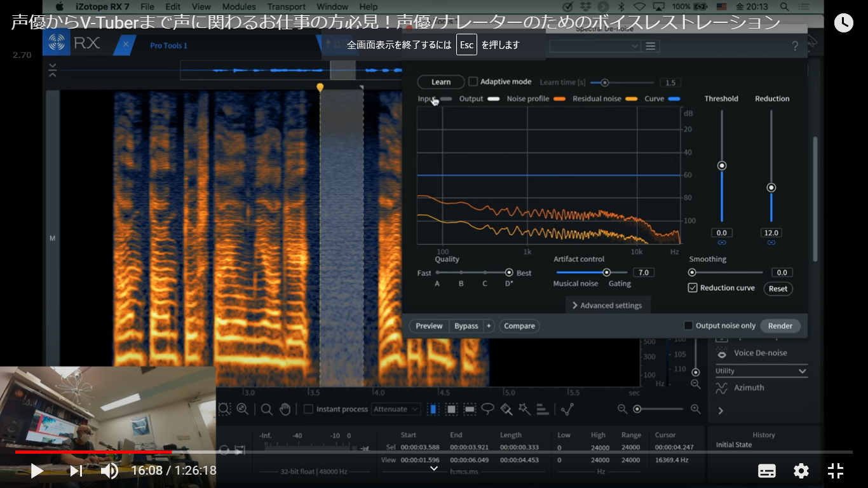Open the Voice De-noise module
This screenshot has height=488, width=868.
coord(760,353)
